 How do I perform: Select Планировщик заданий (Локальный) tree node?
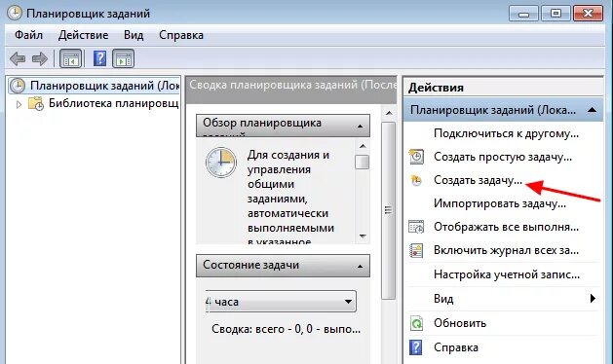pos(94,86)
